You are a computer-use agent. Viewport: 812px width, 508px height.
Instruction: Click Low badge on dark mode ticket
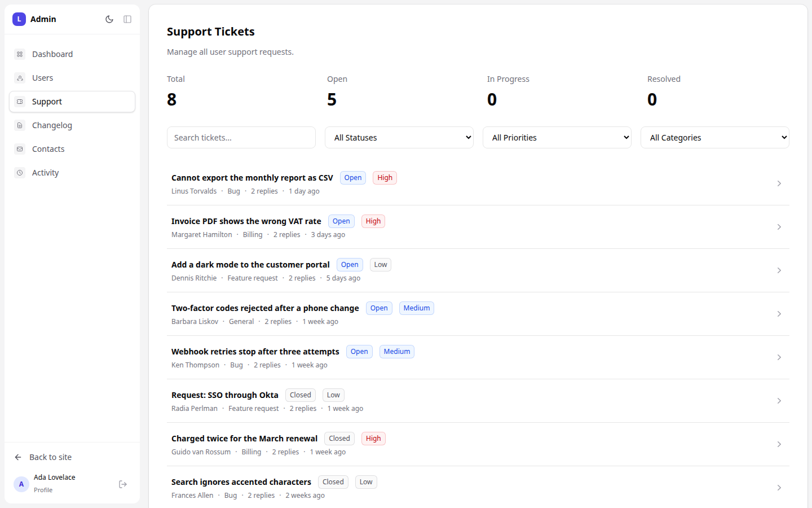tap(381, 265)
